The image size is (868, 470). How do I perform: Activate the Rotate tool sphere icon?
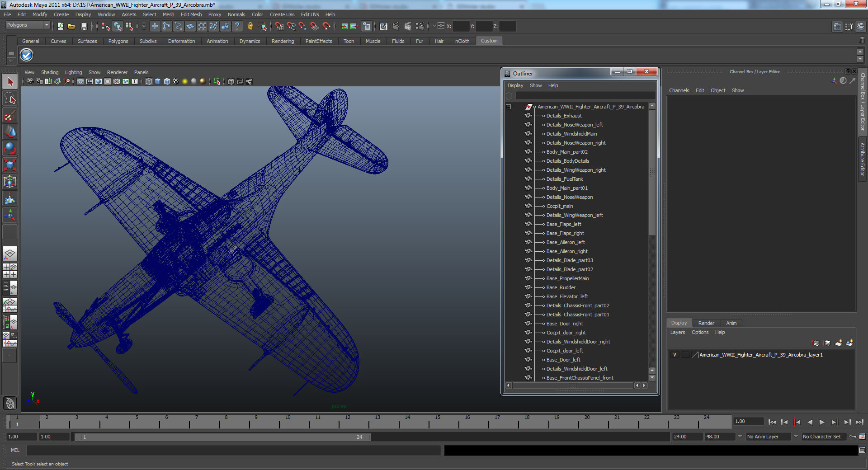click(x=10, y=148)
